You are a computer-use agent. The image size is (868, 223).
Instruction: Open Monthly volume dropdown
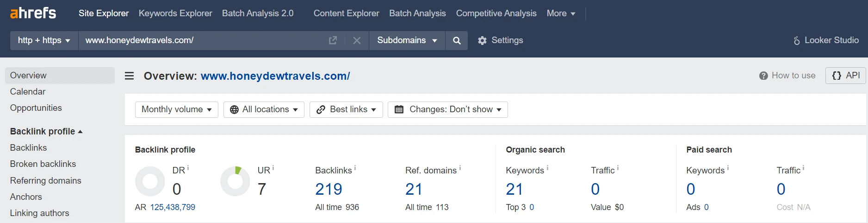pos(177,109)
